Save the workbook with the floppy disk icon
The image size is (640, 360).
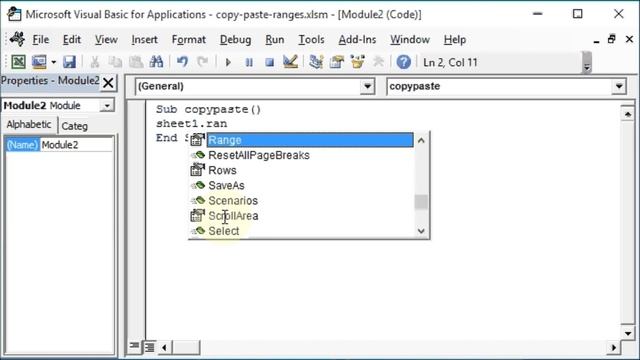[69, 62]
